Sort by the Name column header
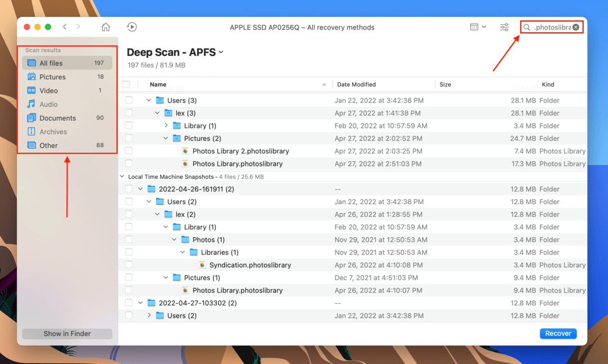The image size is (608, 364). tap(158, 84)
